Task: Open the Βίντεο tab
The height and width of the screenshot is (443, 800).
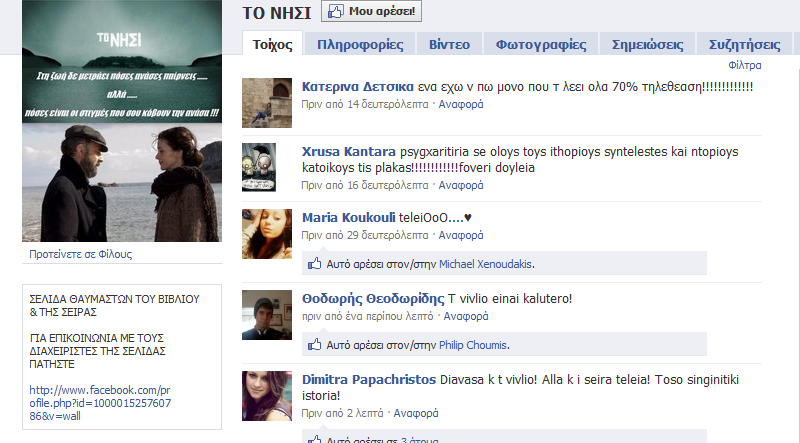Action: pyautogui.click(x=449, y=44)
